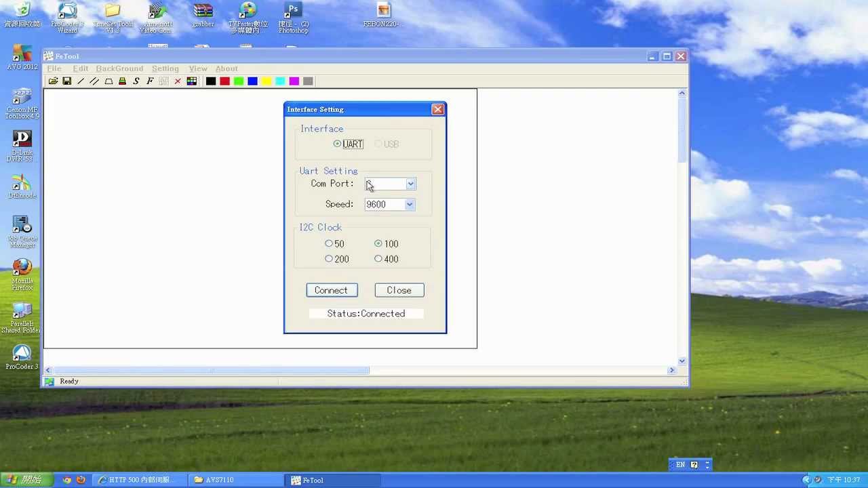Select the grabber archive desktop icon

(203, 15)
